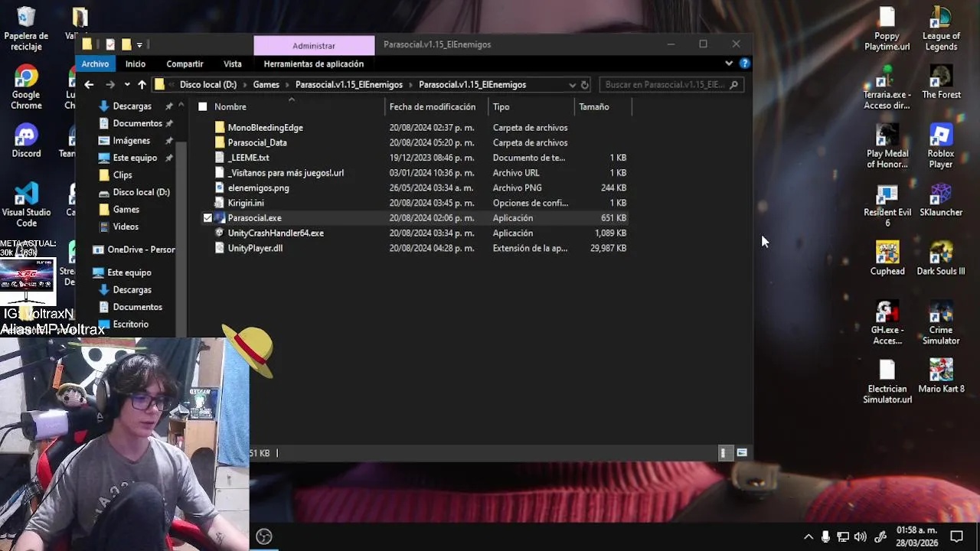
Task: Launch Mario Kart 8 desktop icon
Action: click(940, 377)
